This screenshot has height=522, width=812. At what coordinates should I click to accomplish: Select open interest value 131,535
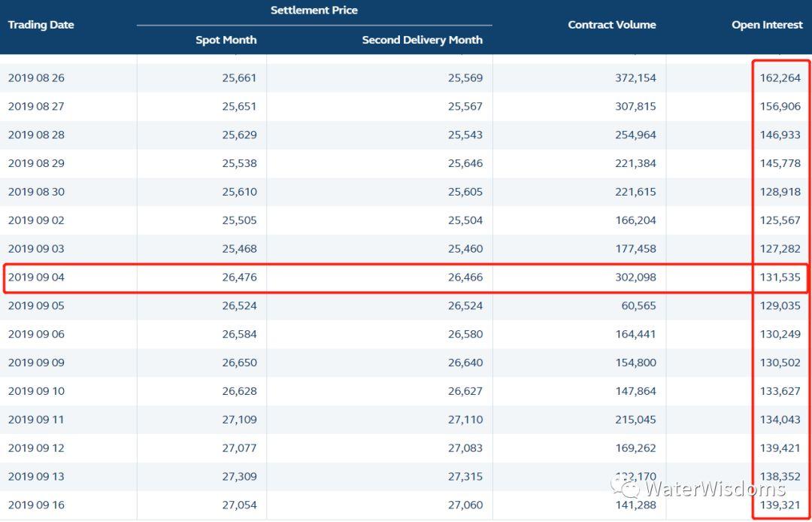780,278
